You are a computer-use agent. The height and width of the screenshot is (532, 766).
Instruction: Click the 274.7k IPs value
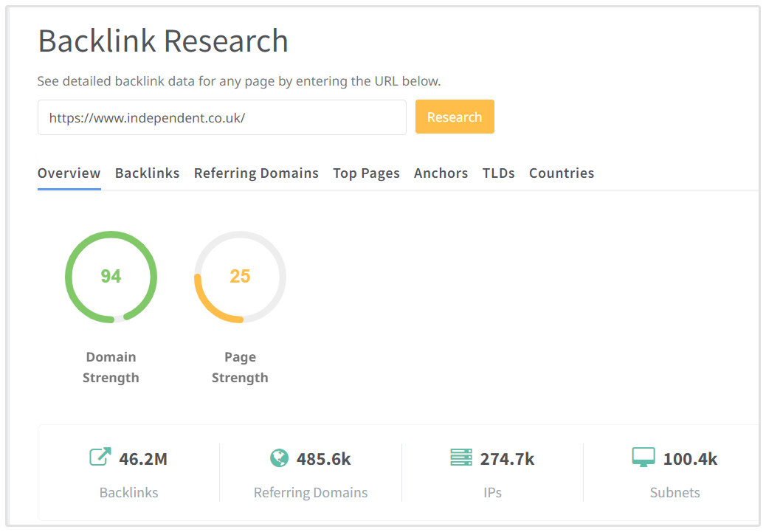507,459
